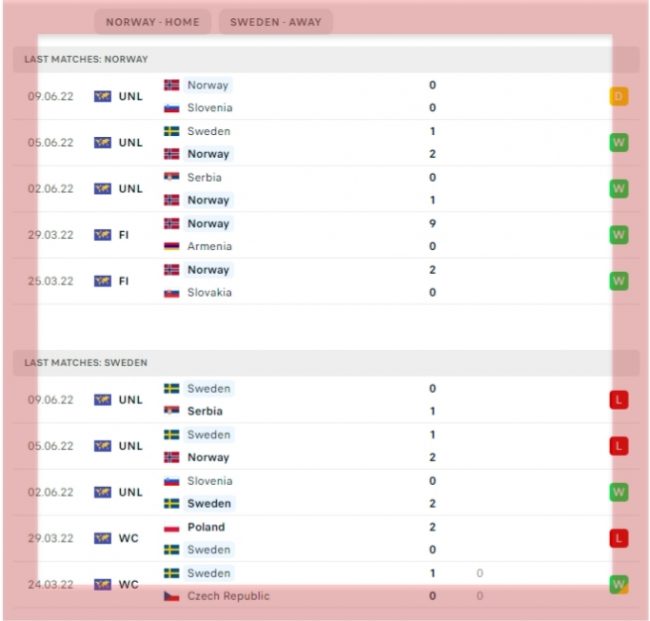
Task: Click the Czech Republic flag icon
Action: click(171, 596)
